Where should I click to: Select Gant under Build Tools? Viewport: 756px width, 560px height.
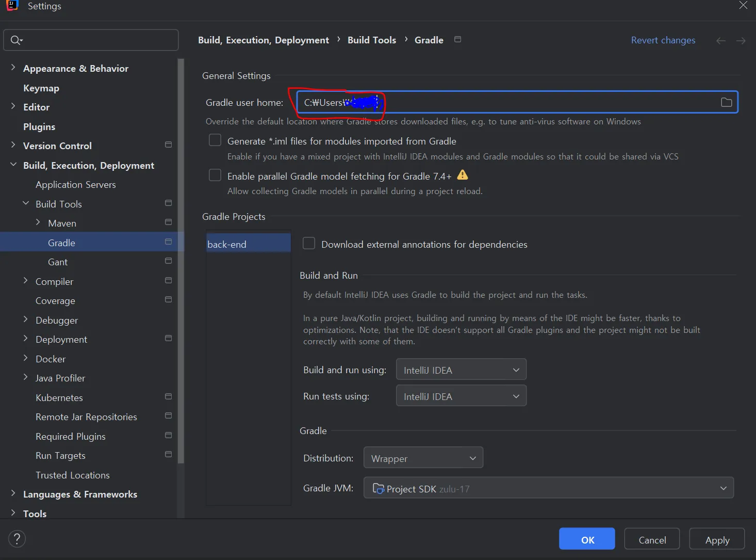coord(58,262)
